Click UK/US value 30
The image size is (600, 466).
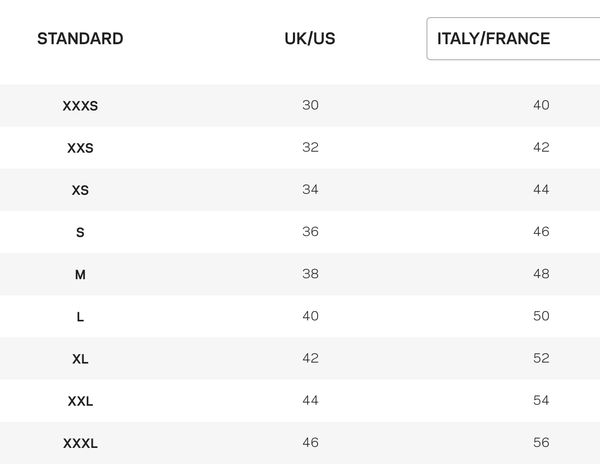310,105
